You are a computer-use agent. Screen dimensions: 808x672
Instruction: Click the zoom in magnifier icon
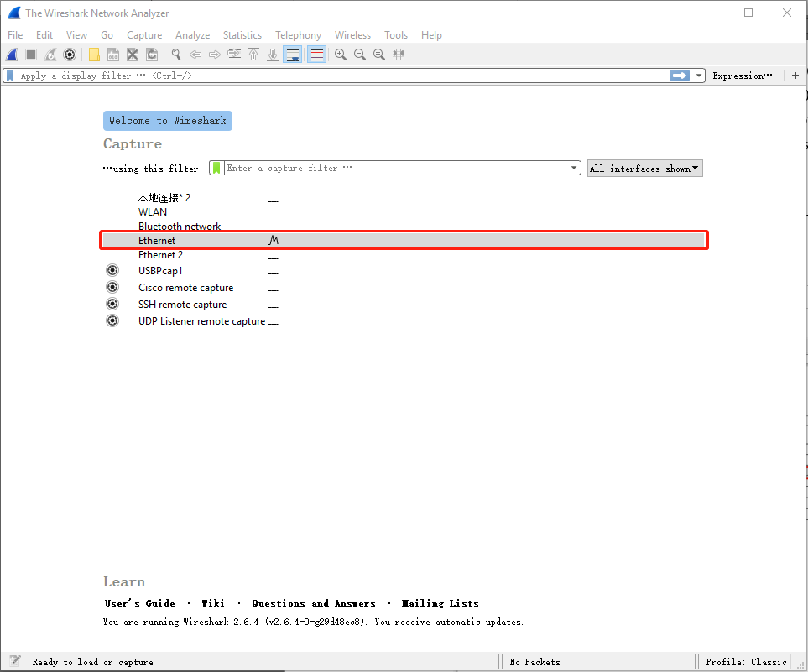[341, 55]
